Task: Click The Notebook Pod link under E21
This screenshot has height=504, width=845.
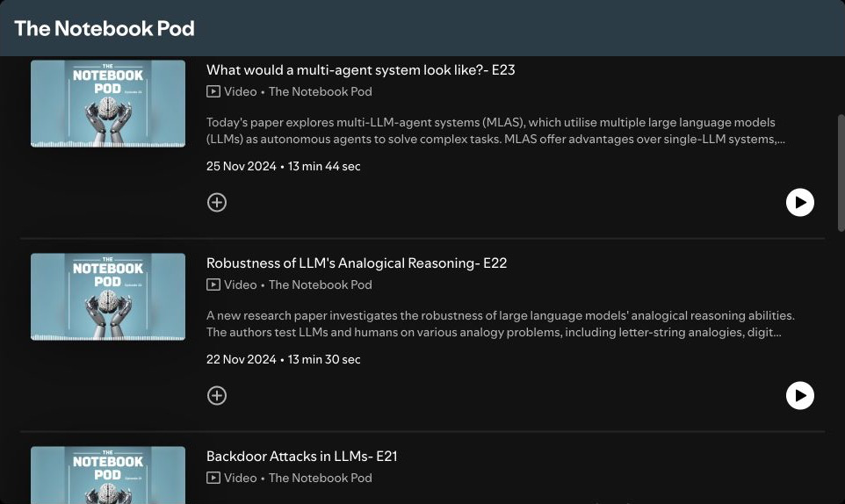Action: tap(320, 479)
